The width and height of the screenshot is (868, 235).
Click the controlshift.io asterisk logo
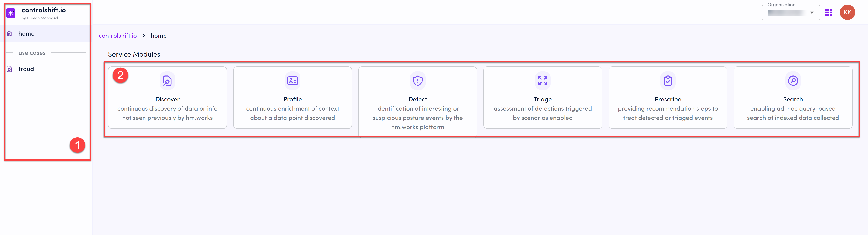pyautogui.click(x=11, y=13)
